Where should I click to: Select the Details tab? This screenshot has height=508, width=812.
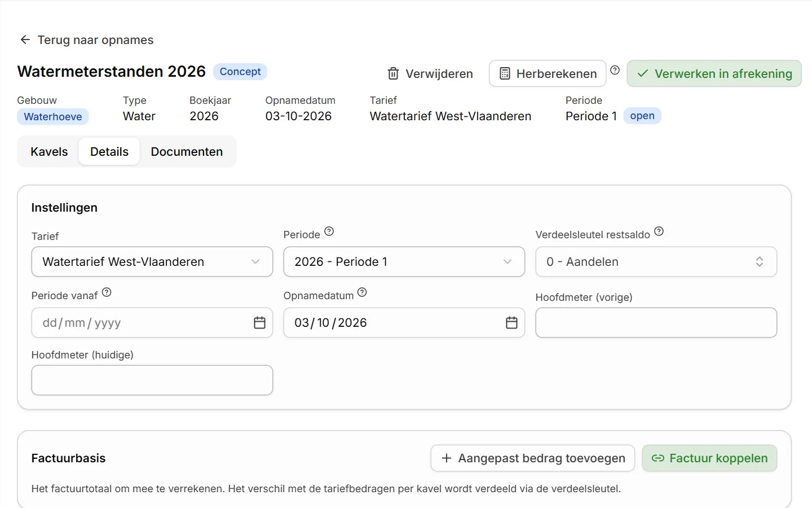109,152
